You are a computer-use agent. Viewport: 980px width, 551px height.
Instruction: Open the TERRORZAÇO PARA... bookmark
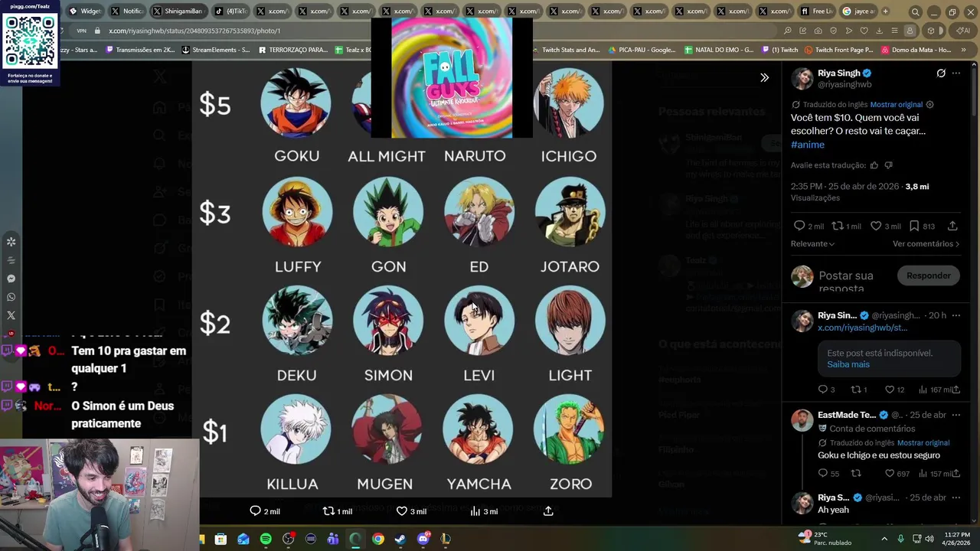click(x=293, y=50)
